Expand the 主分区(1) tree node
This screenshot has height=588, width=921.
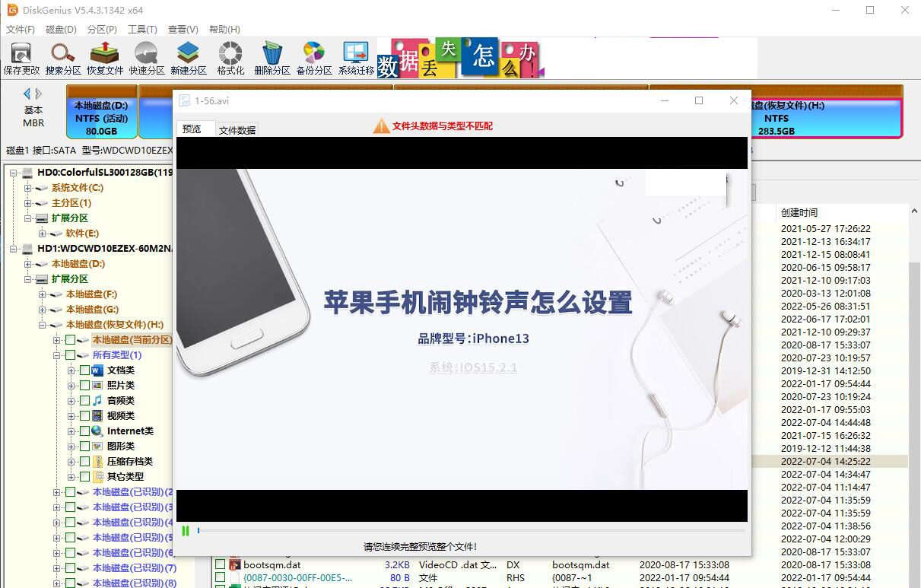pyautogui.click(x=28, y=203)
